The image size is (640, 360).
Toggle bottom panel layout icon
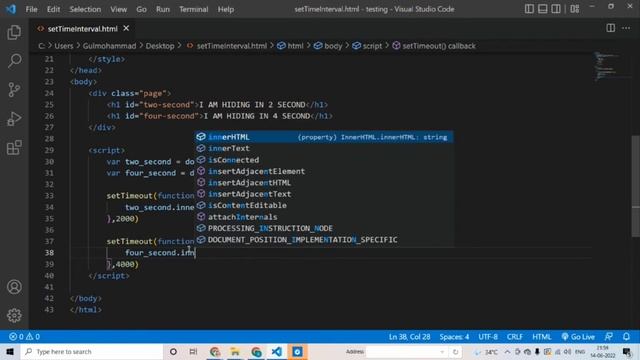[x=542, y=9]
